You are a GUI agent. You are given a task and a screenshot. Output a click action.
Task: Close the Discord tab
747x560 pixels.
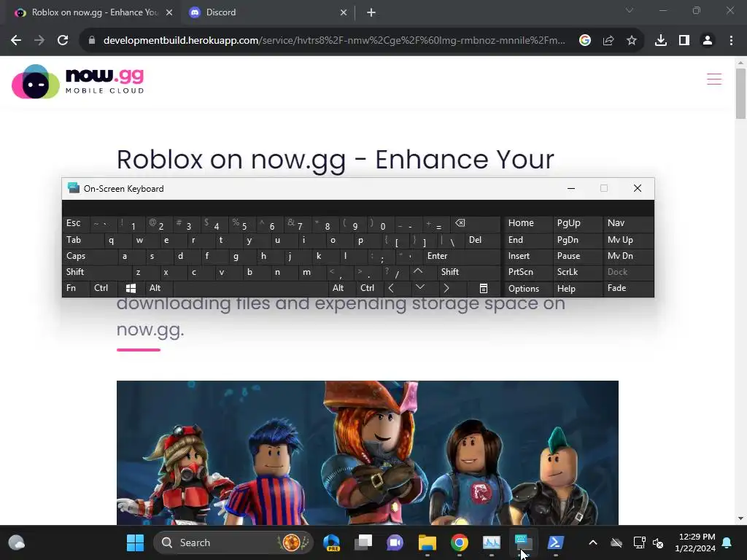coord(344,12)
